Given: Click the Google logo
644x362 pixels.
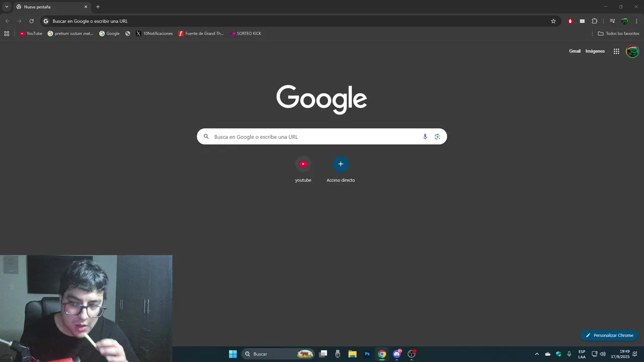Looking at the screenshot, I should pyautogui.click(x=321, y=99).
